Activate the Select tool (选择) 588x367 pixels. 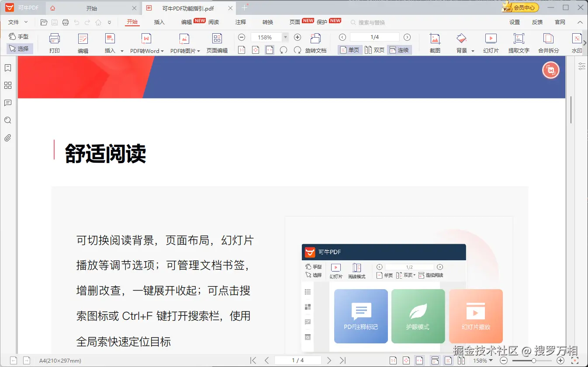[19, 49]
